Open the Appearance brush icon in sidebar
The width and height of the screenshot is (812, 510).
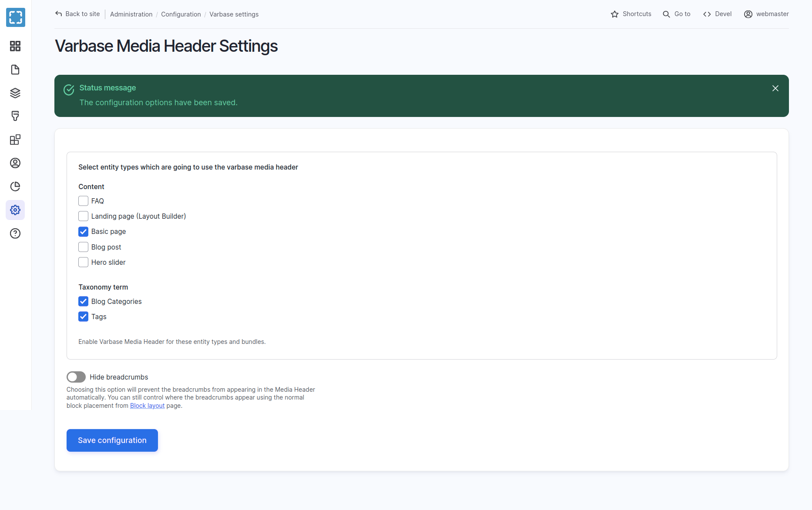click(15, 116)
